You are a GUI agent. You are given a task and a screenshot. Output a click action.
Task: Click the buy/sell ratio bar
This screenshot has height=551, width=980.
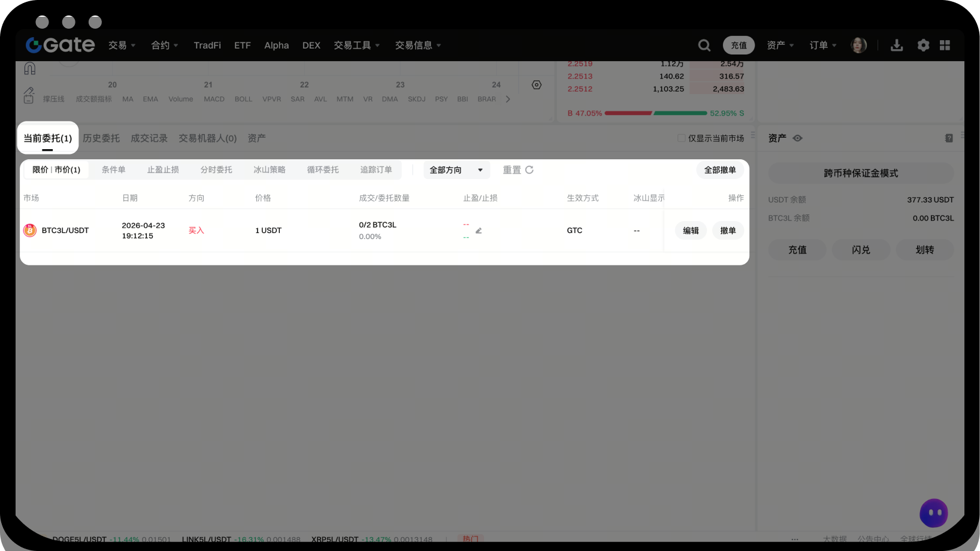pos(656,113)
